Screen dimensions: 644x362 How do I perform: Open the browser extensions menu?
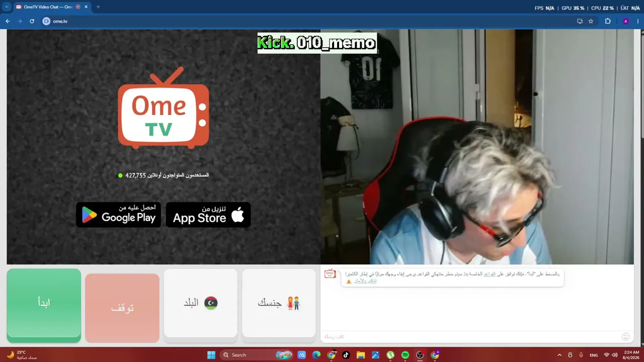click(608, 21)
